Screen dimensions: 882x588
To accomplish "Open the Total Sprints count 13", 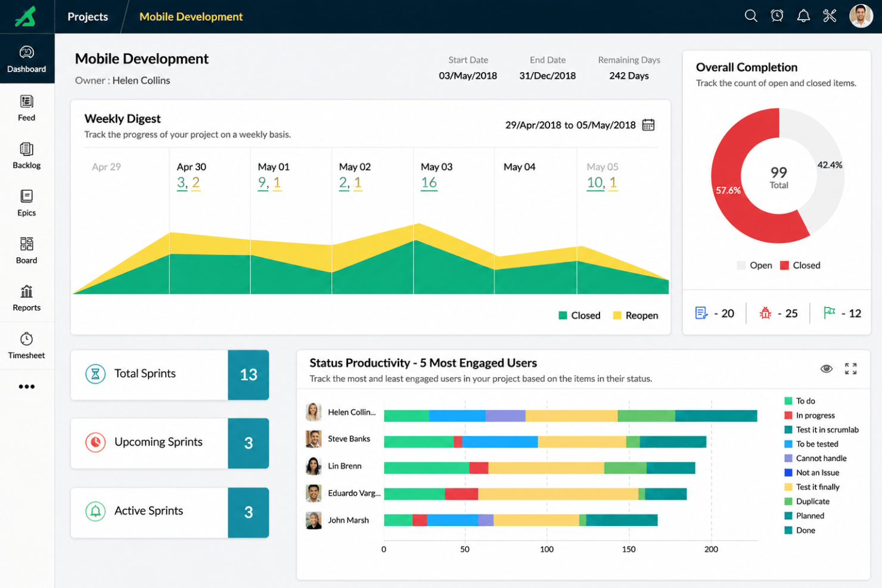I will 249,375.
